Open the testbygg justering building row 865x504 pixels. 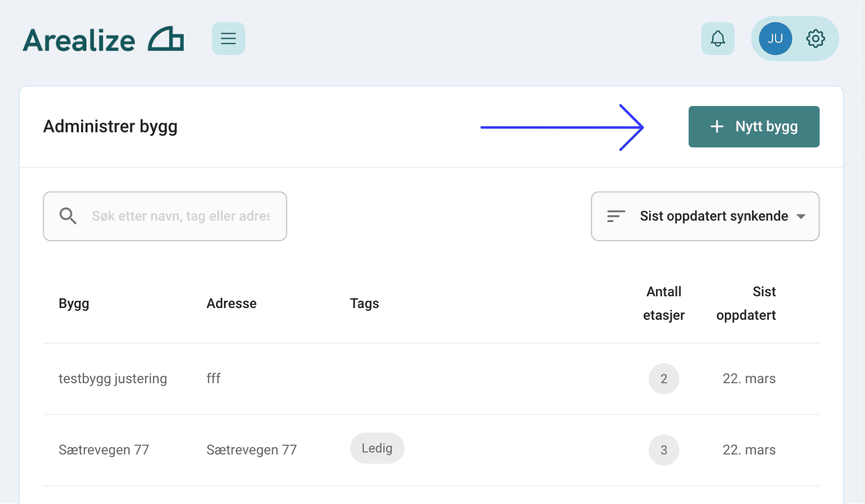tap(431, 379)
